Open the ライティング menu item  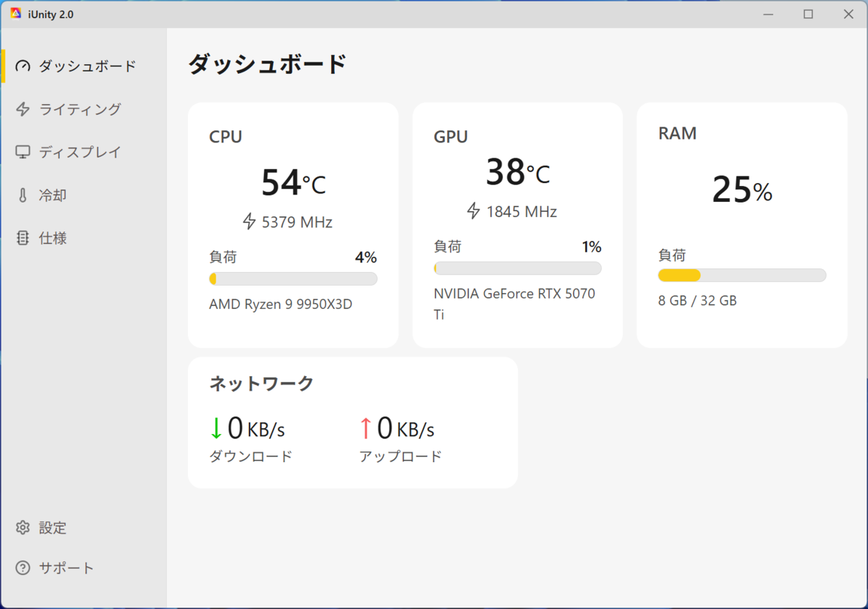[x=80, y=109]
